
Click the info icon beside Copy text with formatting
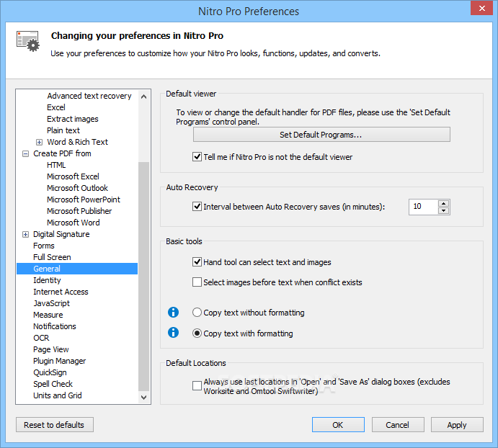tap(173, 333)
